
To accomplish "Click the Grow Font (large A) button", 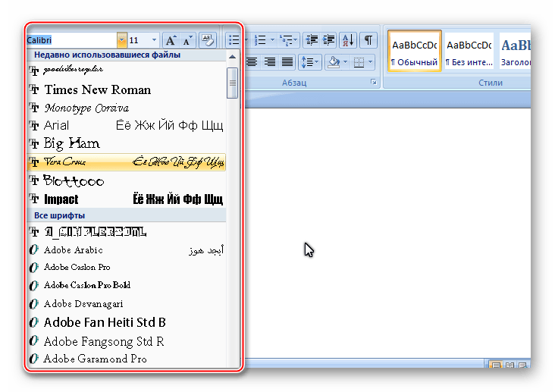I will point(171,40).
